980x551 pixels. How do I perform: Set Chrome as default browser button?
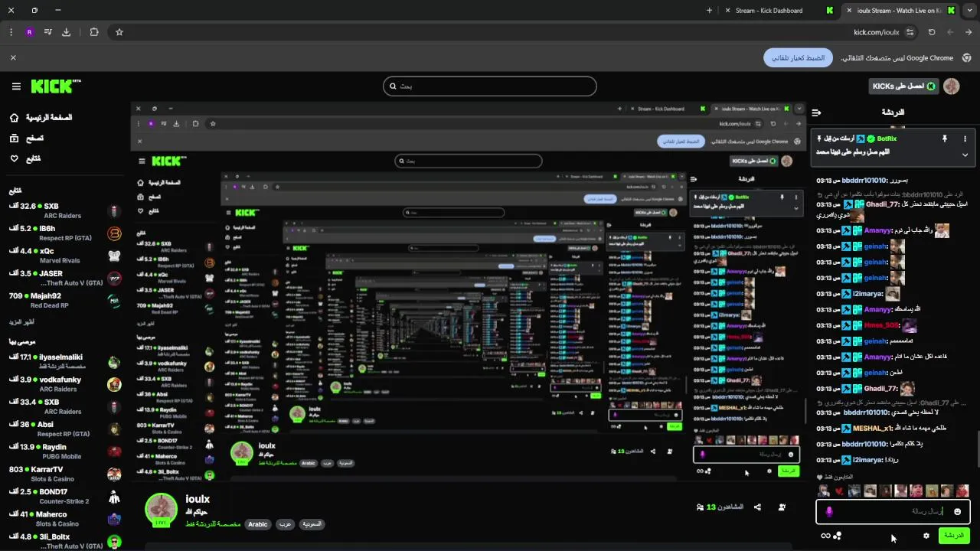click(798, 57)
